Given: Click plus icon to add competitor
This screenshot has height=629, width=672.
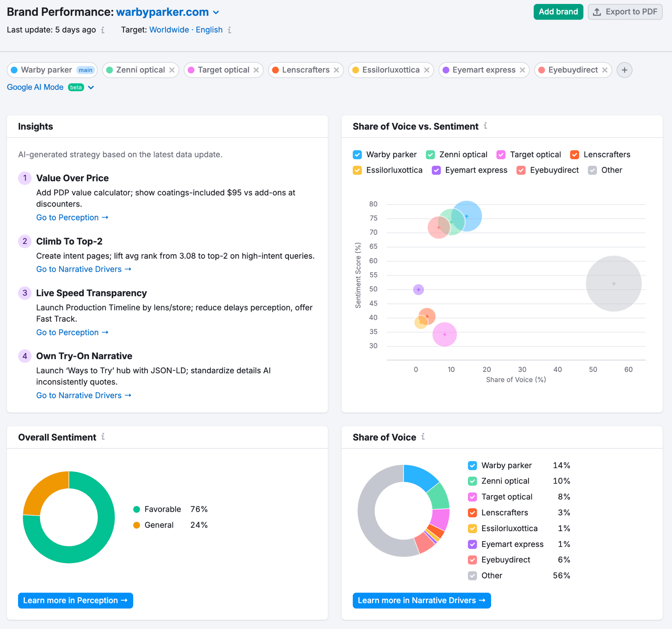Looking at the screenshot, I should [624, 70].
